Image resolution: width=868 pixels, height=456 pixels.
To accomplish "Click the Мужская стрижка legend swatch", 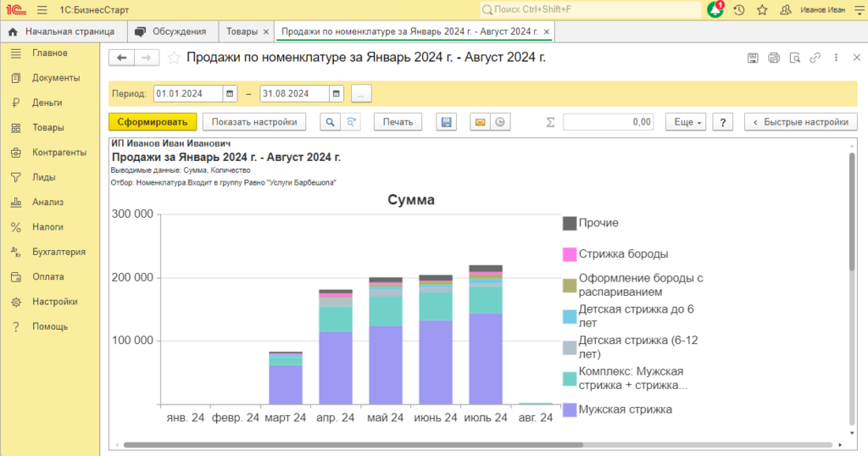I will [x=570, y=410].
